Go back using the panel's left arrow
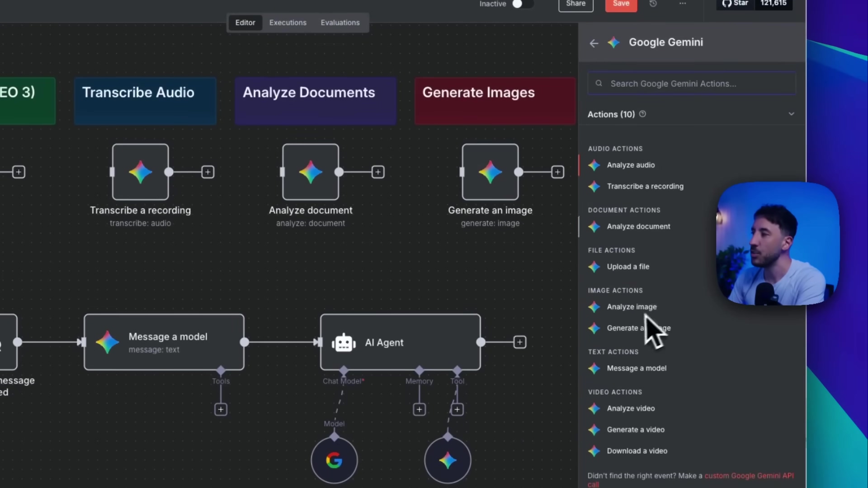 [594, 43]
